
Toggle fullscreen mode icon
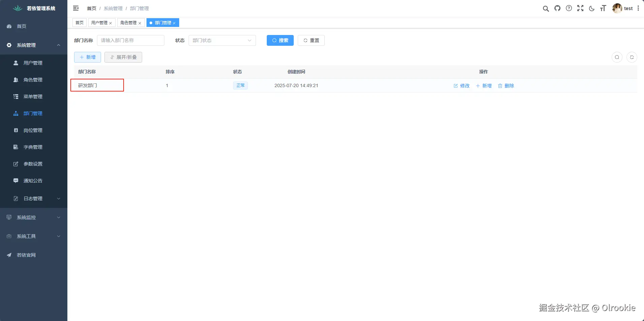point(580,8)
